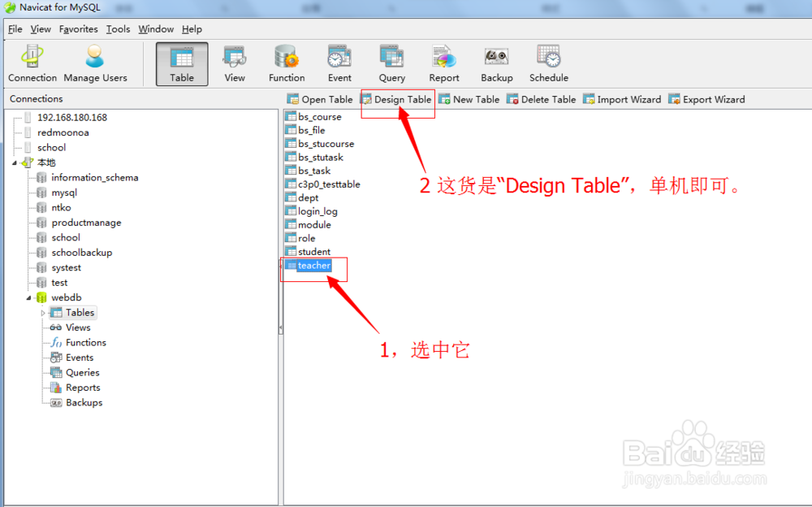Image resolution: width=812 pixels, height=507 pixels.
Task: Open the Backup toolbar icon
Action: [497, 63]
